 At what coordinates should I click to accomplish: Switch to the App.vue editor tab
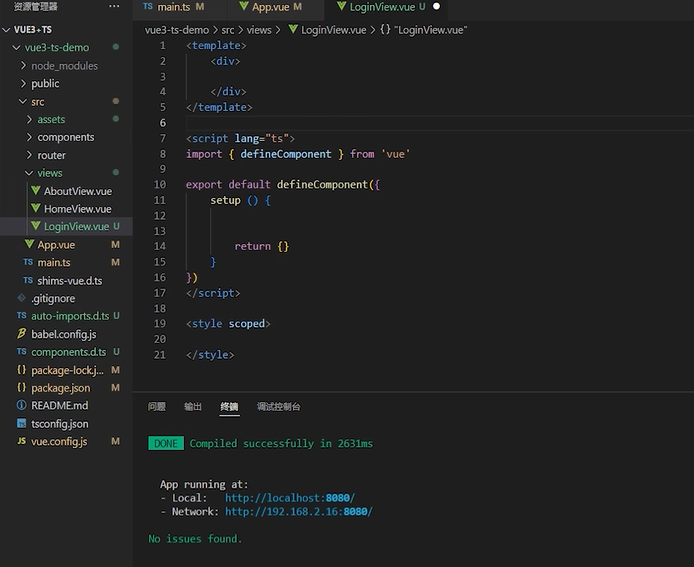click(x=275, y=7)
